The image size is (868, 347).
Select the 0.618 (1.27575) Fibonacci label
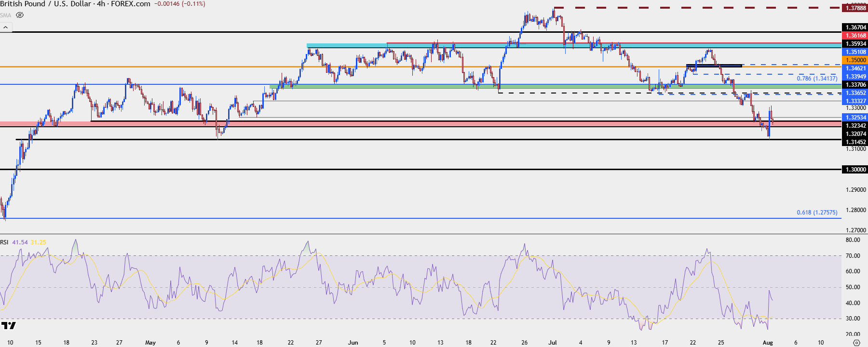817,213
